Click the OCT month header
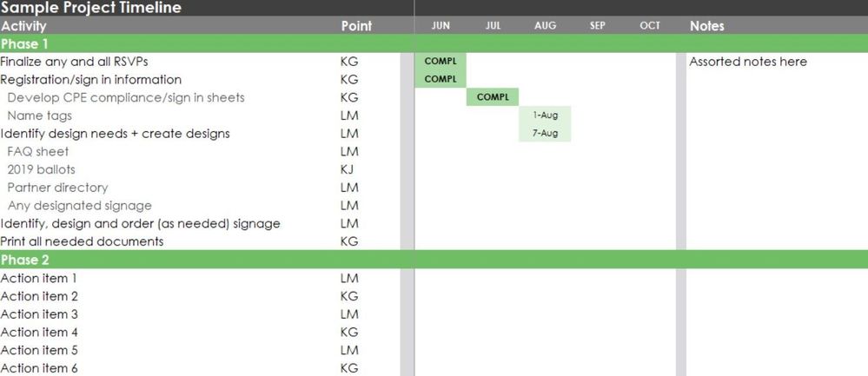 [x=650, y=26]
